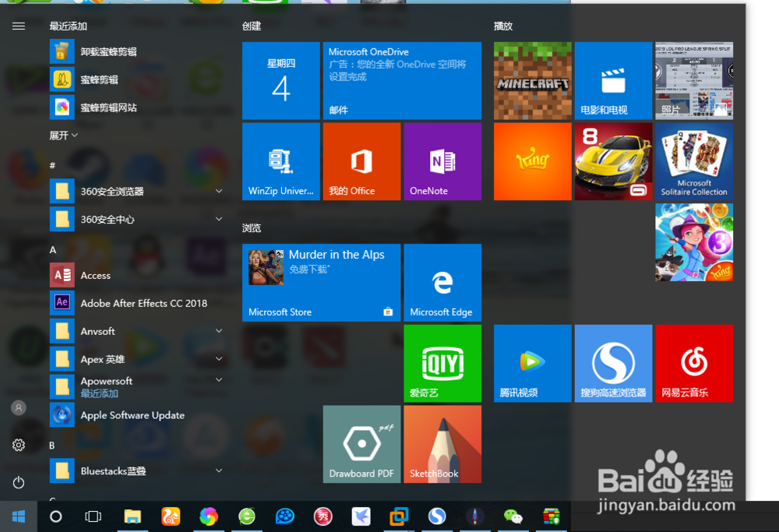
Task: Launch Access from the app list
Action: point(136,275)
